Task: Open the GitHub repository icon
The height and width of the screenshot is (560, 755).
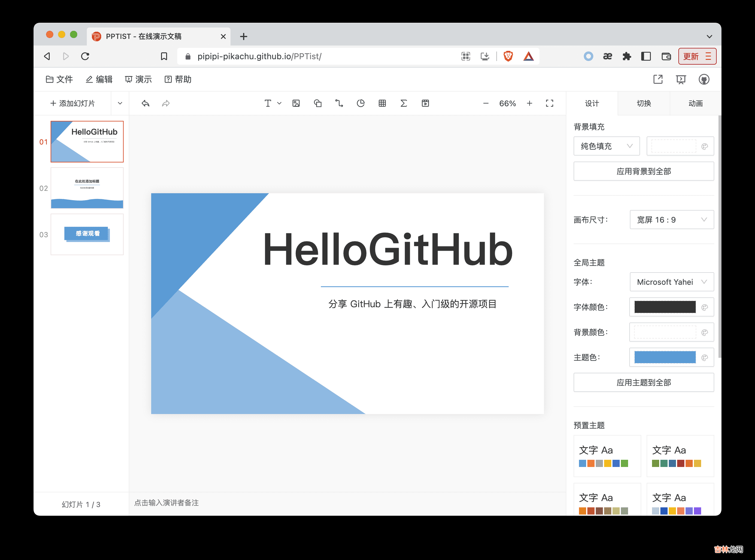Action: tap(704, 79)
